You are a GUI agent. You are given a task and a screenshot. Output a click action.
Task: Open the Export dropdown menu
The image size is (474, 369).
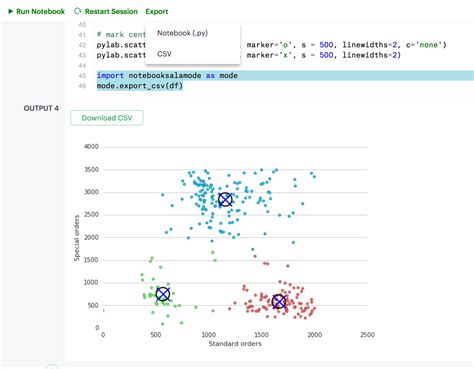coord(157,11)
